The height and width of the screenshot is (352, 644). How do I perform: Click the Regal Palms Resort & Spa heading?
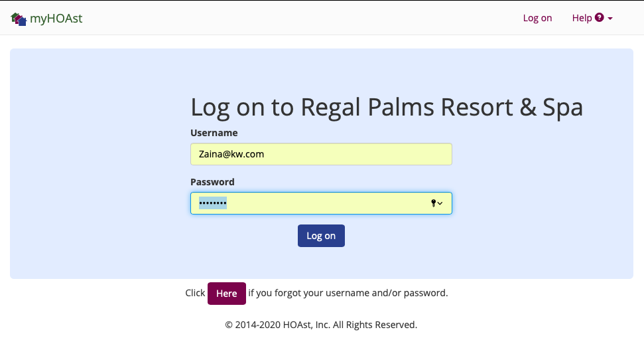point(387,108)
